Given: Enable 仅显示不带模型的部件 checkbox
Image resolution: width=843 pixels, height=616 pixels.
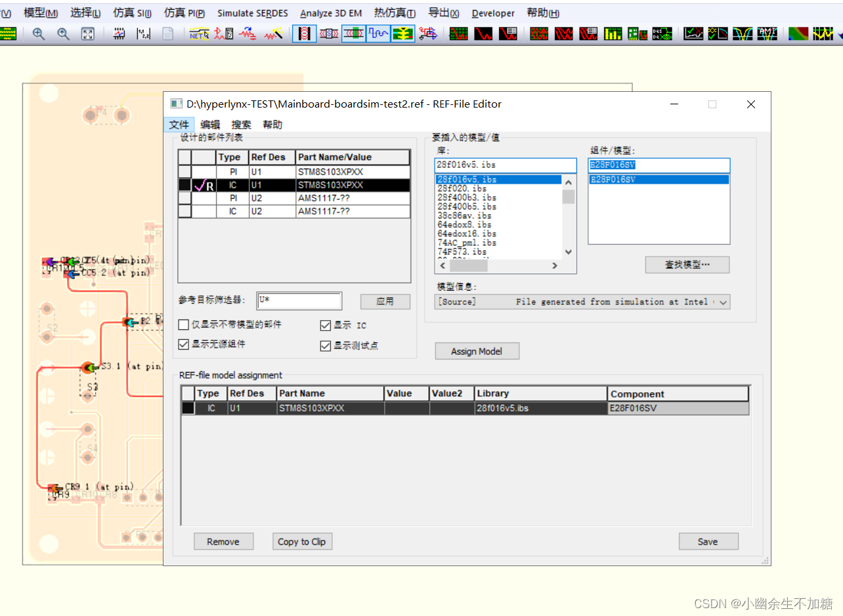Looking at the screenshot, I should (x=184, y=325).
